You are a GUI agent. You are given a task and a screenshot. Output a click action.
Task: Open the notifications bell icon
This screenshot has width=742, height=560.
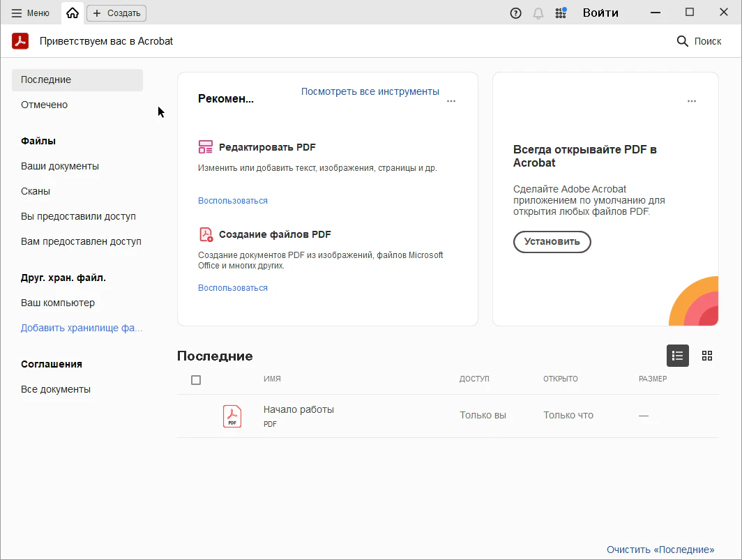click(538, 13)
